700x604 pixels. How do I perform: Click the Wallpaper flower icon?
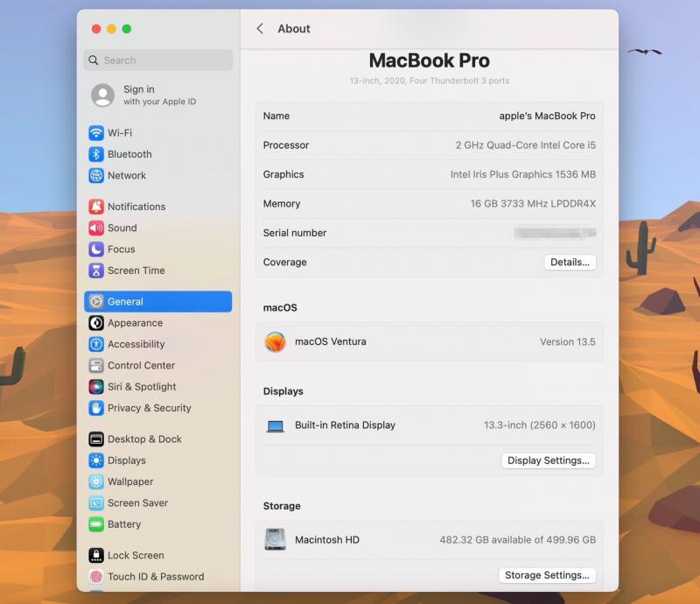coord(96,481)
